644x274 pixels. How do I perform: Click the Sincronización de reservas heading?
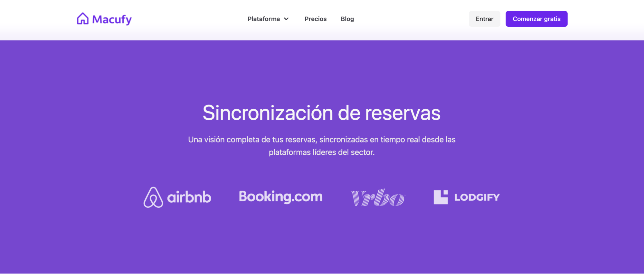coord(322,113)
